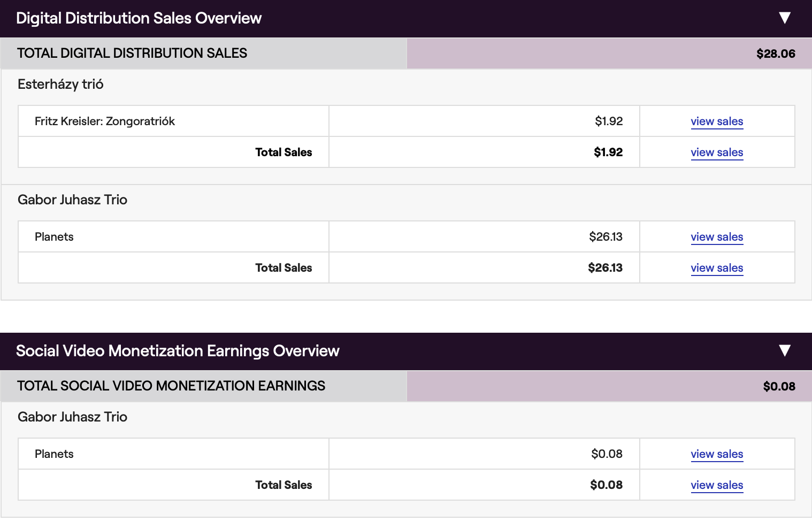The image size is (812, 521).
Task: Click Gabor Juhasz Trio heading in social video
Action: click(72, 417)
